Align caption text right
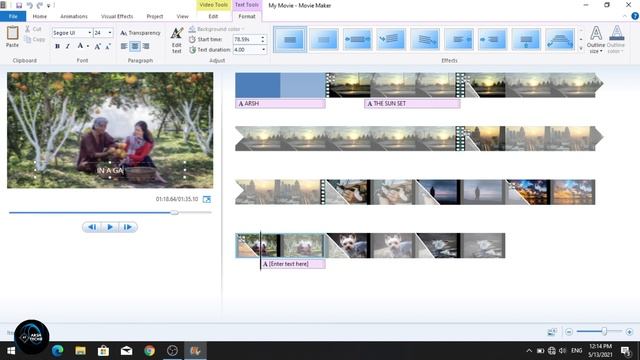This screenshot has height=360, width=640. (x=146, y=47)
